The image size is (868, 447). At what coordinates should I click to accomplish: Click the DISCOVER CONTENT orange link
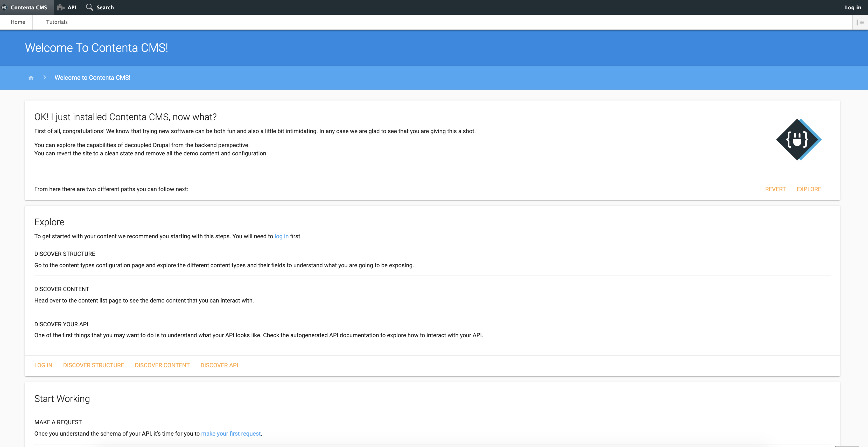tap(162, 365)
